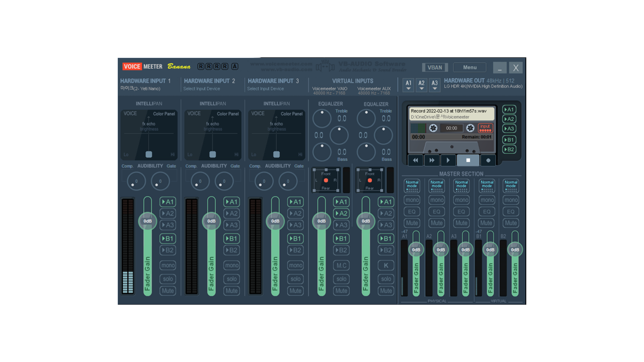The width and height of the screenshot is (644, 362).
Task: Click the red dot in Voicemeeter VAIO panner
Action: click(x=326, y=180)
